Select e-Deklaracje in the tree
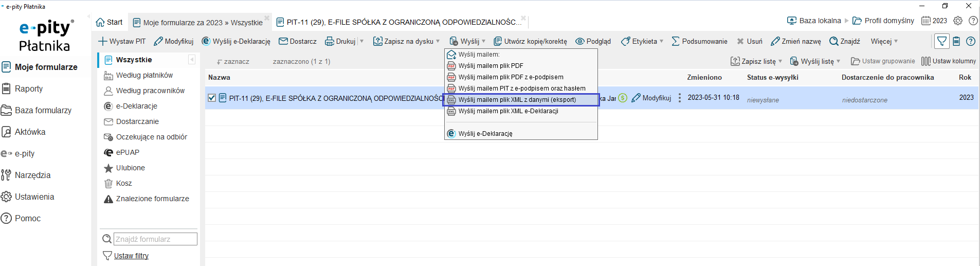This screenshot has width=980, height=266. pos(131,106)
